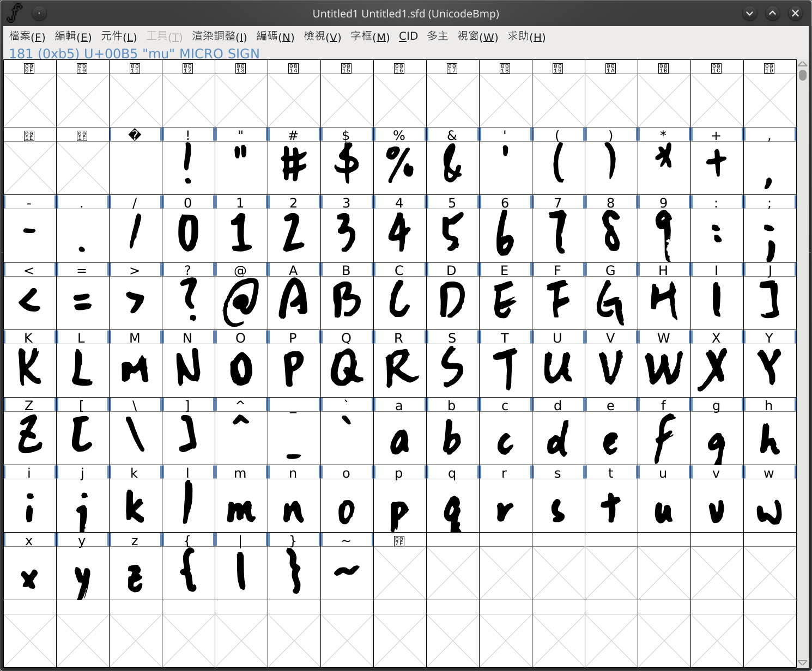Select the question mark glyph
Image resolution: width=812 pixels, height=671 pixels.
(188, 303)
